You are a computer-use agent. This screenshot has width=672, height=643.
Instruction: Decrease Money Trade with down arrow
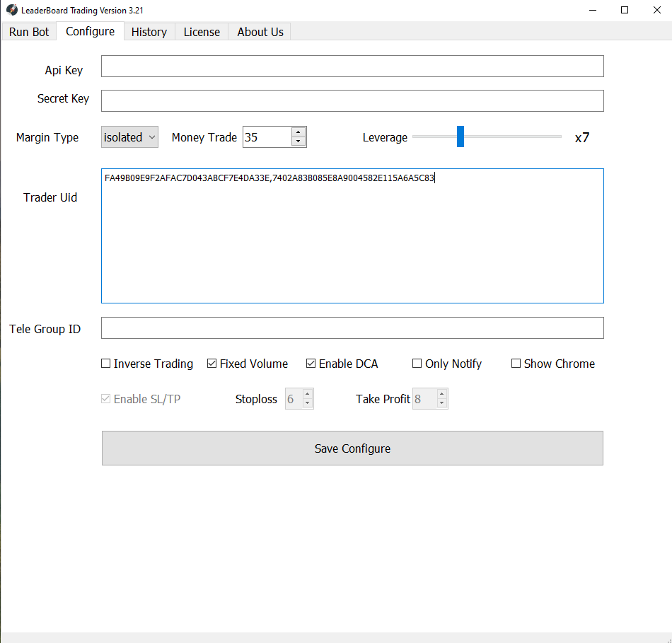tap(299, 141)
